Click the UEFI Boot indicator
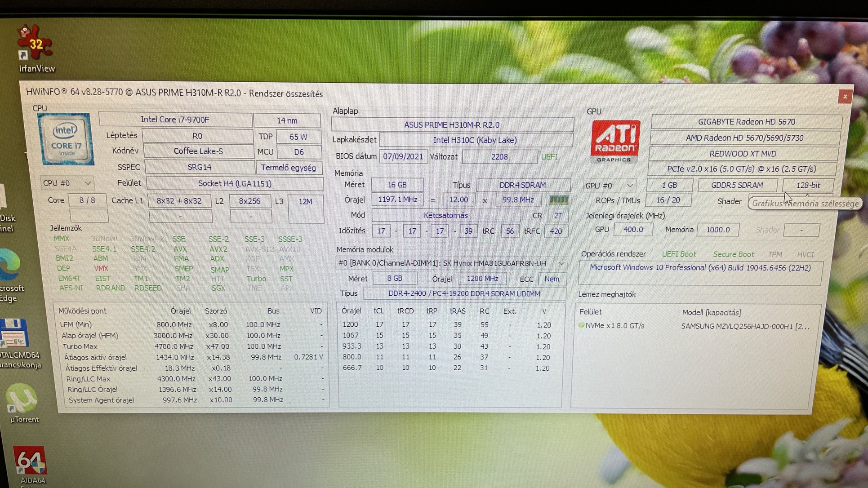Image resolution: width=868 pixels, height=488 pixels. click(x=678, y=254)
